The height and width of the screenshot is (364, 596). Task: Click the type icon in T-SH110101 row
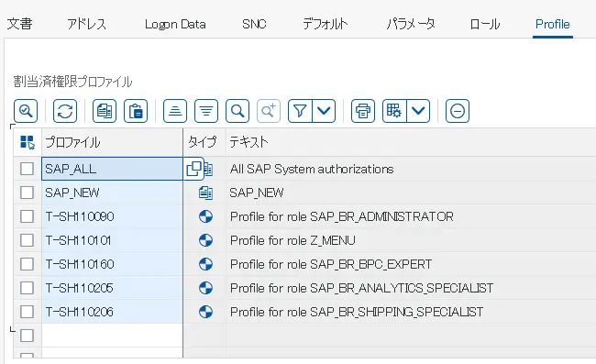pyautogui.click(x=205, y=240)
